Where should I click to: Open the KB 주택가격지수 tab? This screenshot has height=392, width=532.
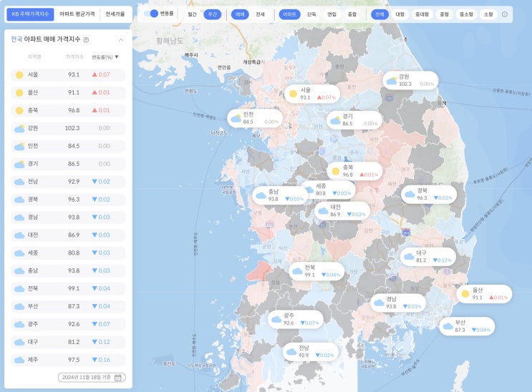pyautogui.click(x=30, y=14)
